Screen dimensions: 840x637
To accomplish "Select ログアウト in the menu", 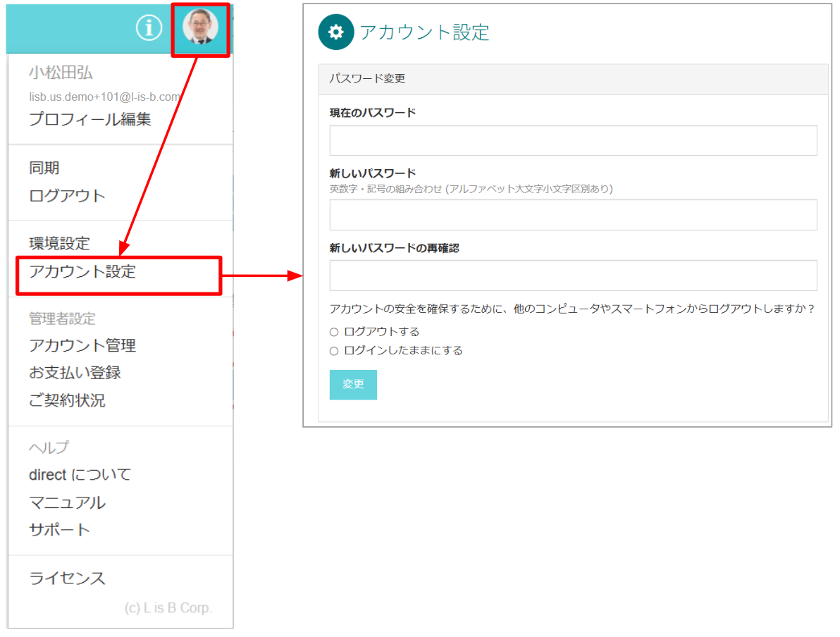I will coord(67,196).
